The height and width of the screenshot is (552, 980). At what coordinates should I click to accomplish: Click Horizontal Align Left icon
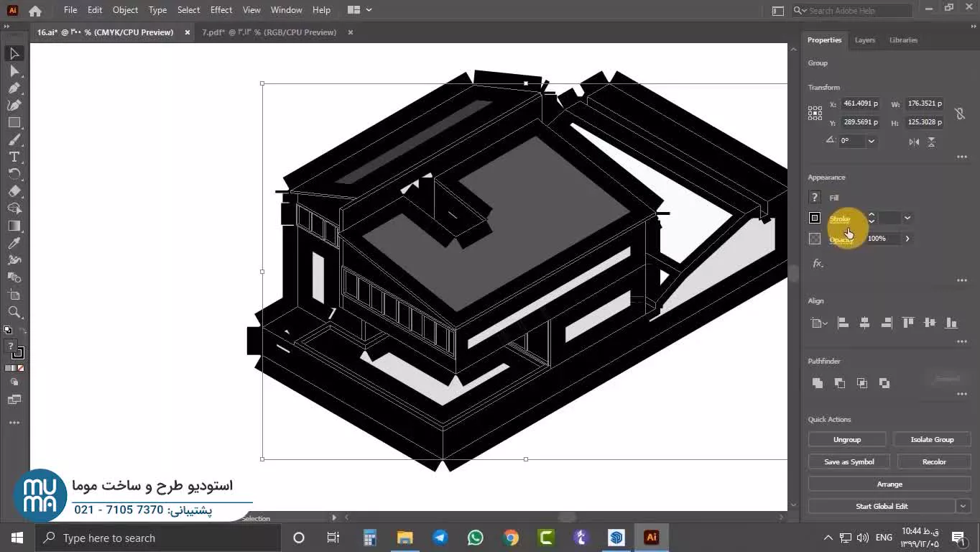click(x=843, y=323)
